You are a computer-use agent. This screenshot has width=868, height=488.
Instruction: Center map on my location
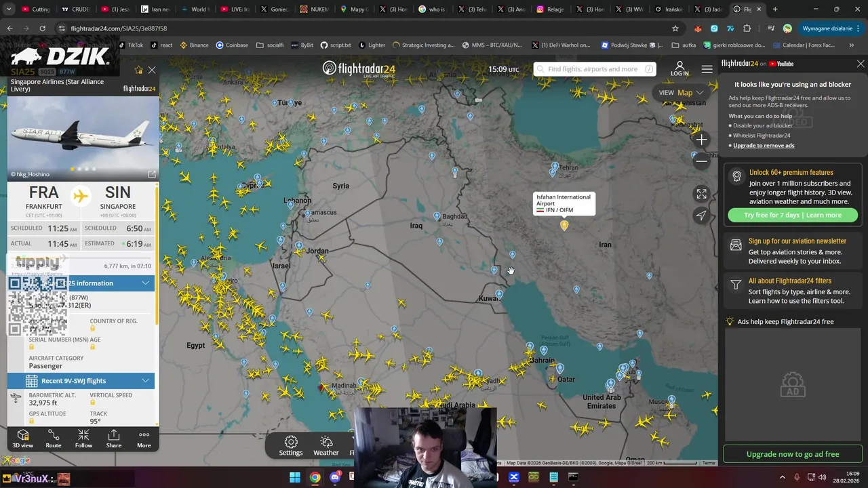click(x=701, y=216)
